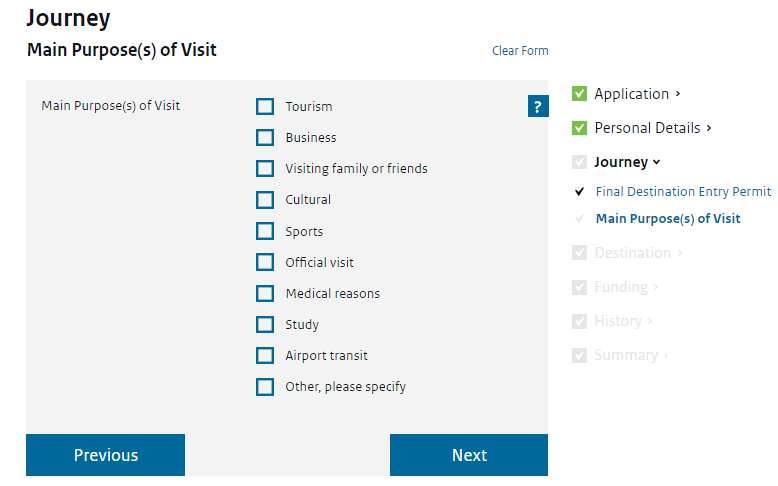Image resolution: width=778 pixels, height=486 pixels.
Task: Select the Visiting family or friends checkbox
Action: (x=265, y=169)
